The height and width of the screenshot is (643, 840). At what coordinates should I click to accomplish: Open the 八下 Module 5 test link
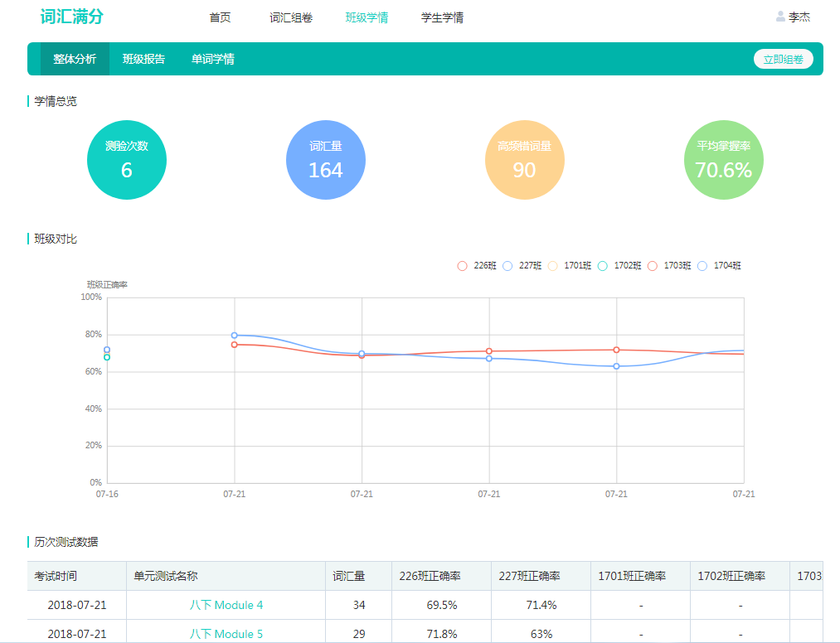coord(226,634)
